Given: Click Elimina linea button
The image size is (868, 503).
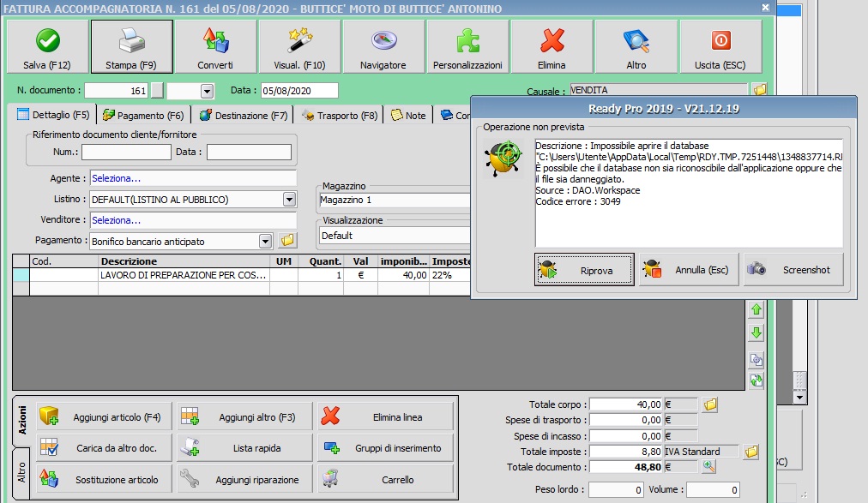Looking at the screenshot, I should click(x=385, y=416).
